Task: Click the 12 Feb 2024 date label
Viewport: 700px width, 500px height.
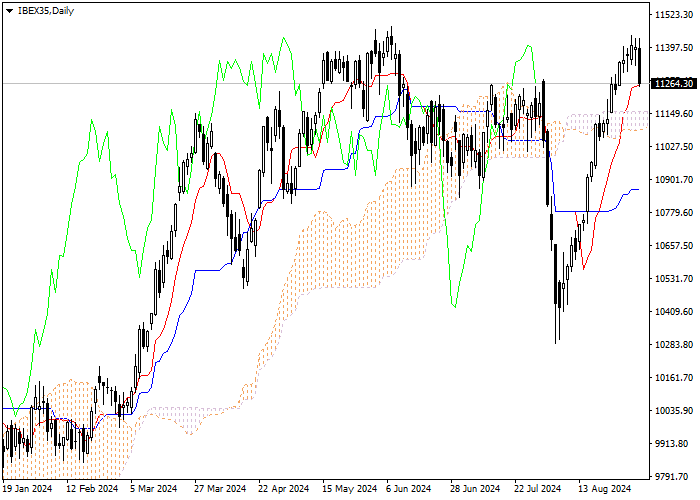Action: point(92,489)
